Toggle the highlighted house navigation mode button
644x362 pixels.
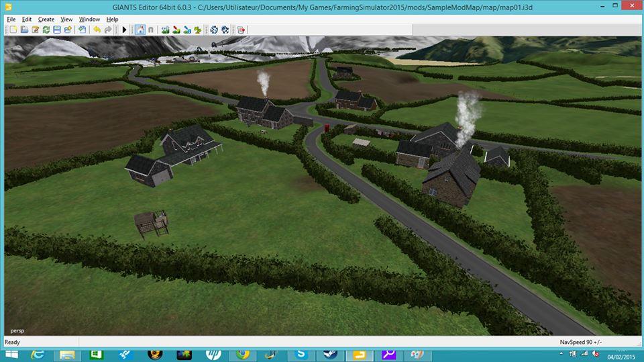pos(140,30)
